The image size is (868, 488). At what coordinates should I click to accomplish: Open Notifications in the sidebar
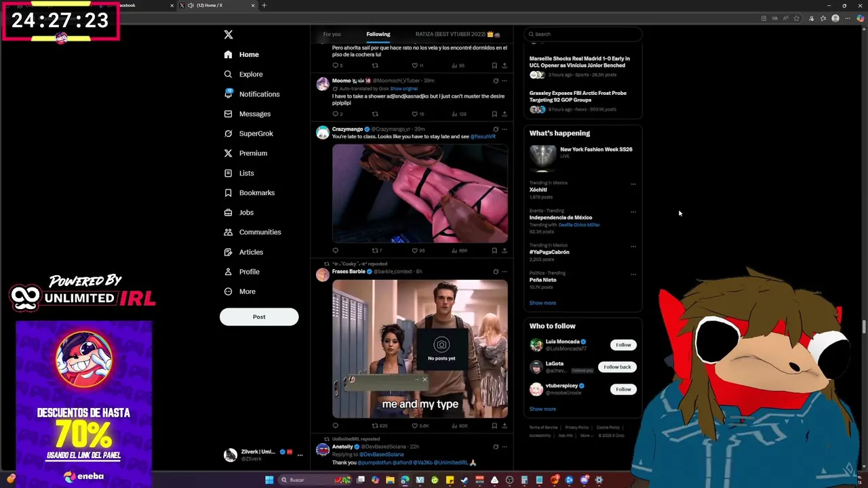252,94
